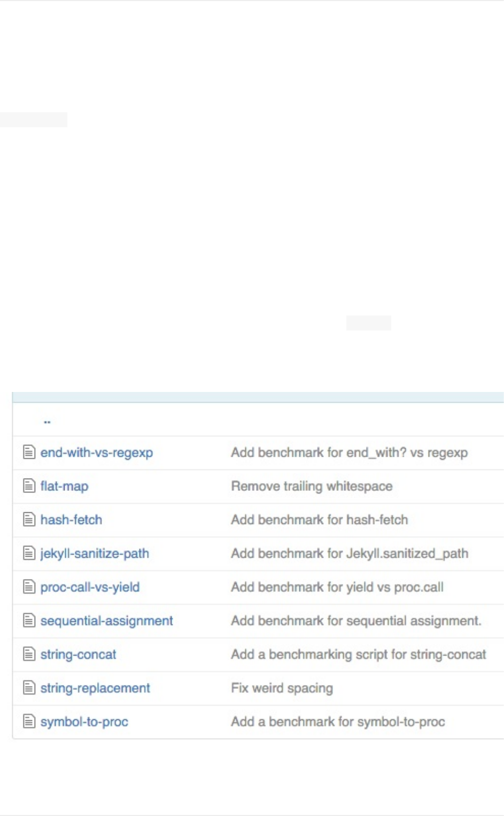View commit 'Fix weird spacing'

click(x=282, y=688)
